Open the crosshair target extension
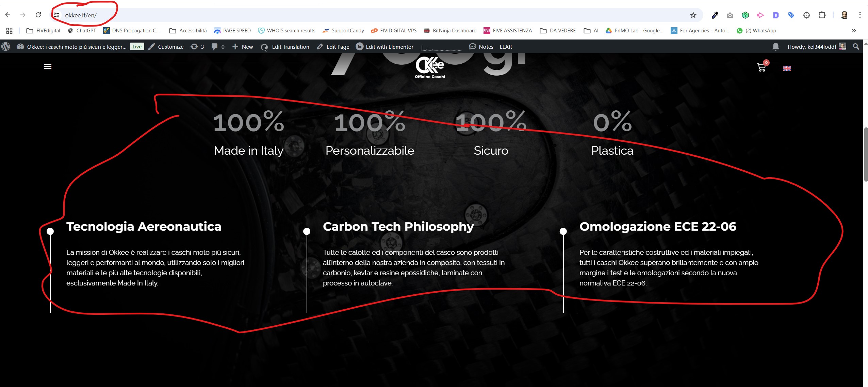868x387 pixels. click(806, 15)
